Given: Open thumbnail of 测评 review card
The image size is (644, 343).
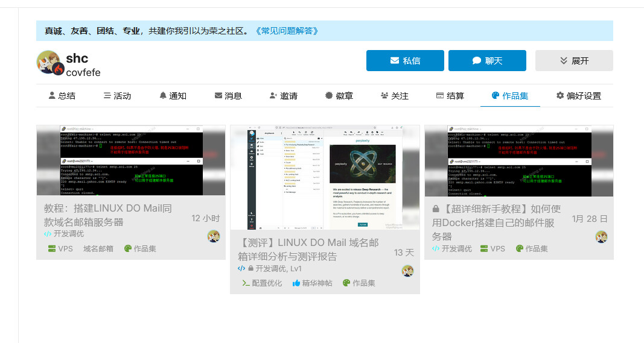Looking at the screenshot, I should (325, 177).
